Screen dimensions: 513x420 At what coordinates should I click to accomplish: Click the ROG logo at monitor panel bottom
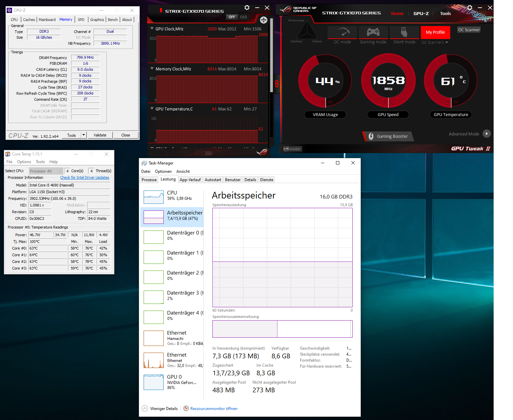coord(262,152)
